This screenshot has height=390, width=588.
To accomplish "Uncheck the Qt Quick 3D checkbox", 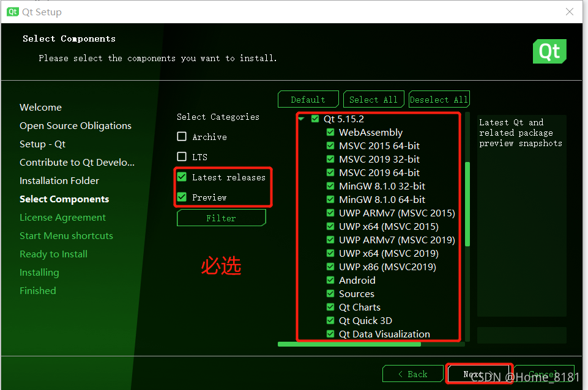I will point(330,321).
